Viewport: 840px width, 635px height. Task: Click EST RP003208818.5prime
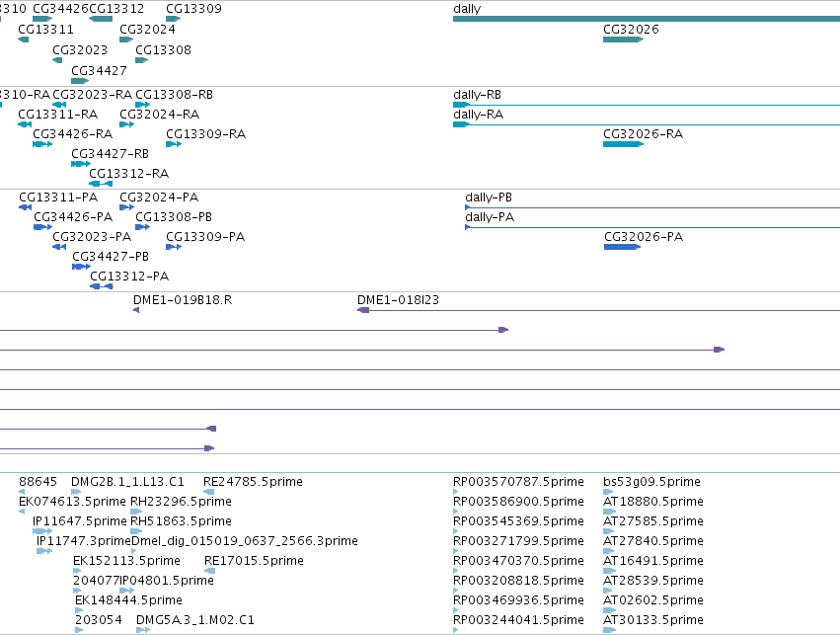455,592
